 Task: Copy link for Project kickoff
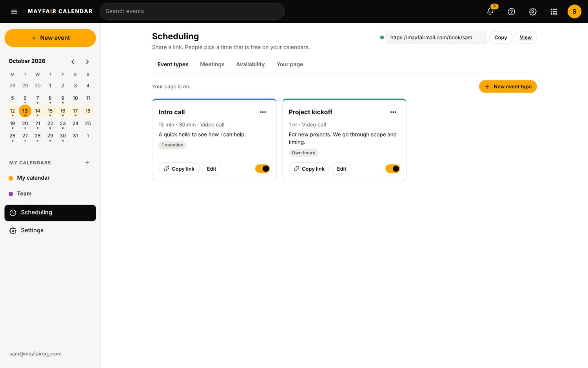tap(309, 169)
